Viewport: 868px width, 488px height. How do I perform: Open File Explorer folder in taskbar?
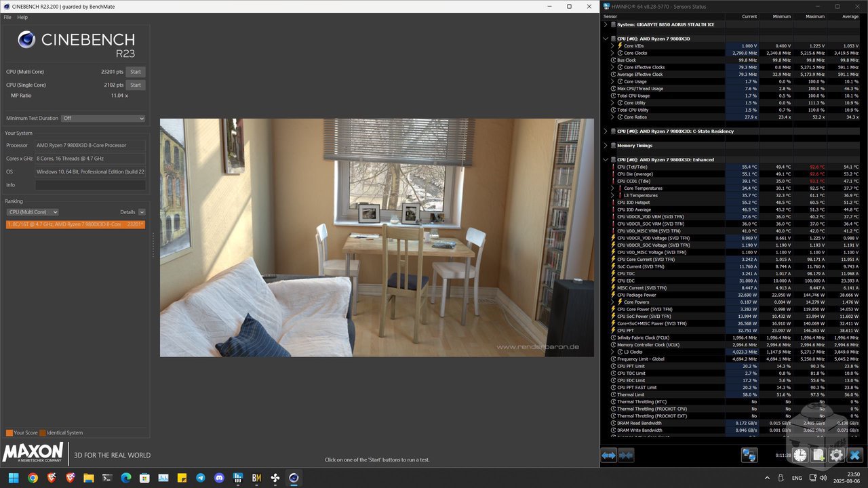[x=88, y=478]
